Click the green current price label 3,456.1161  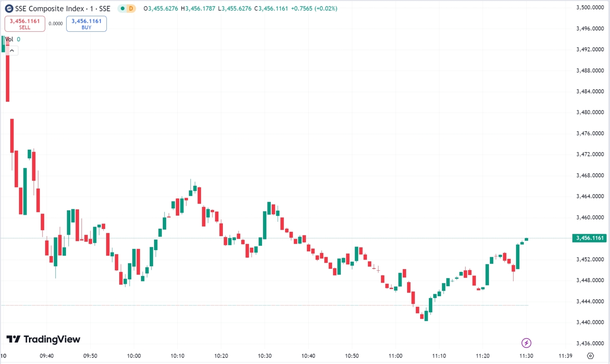click(x=590, y=238)
